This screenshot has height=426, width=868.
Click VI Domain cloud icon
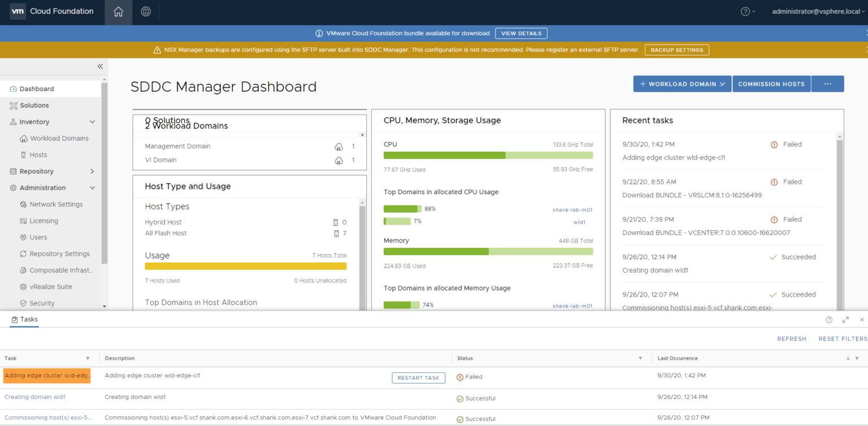tap(338, 160)
